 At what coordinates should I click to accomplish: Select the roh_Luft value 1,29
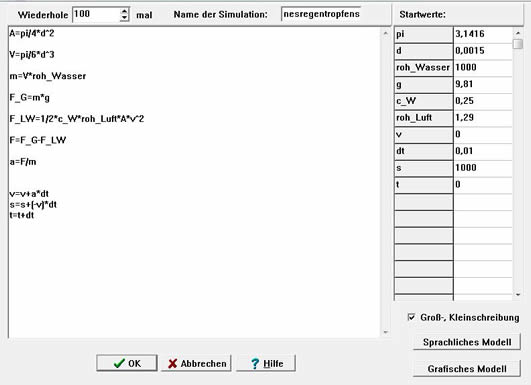[x=483, y=117]
